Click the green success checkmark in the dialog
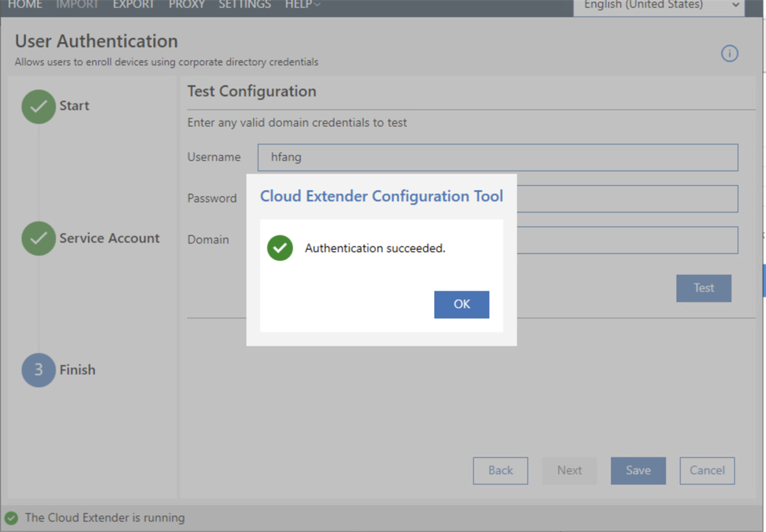 click(x=279, y=248)
